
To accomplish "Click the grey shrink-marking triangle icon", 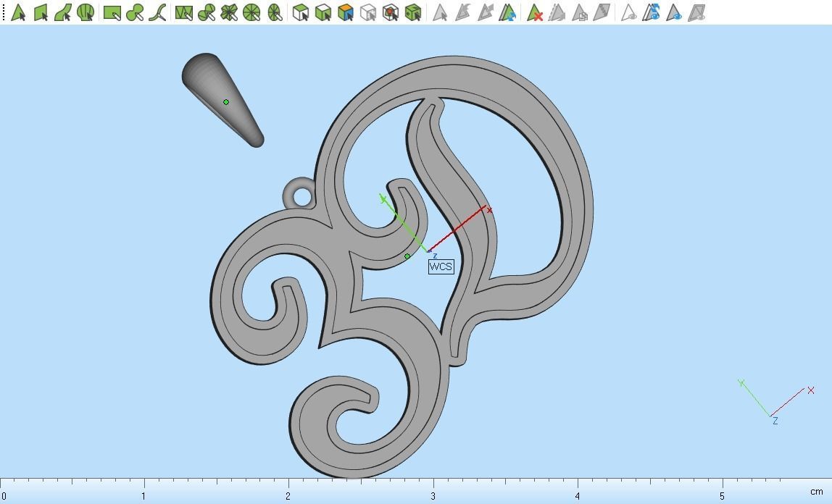I will click(x=485, y=12).
